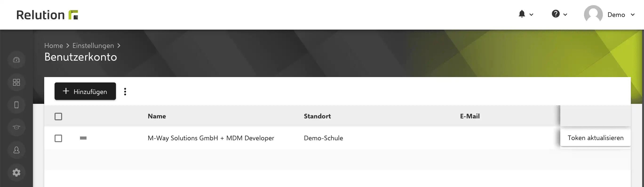Go to Einstellungen breadcrumb link
The width and height of the screenshot is (644, 187).
click(93, 46)
